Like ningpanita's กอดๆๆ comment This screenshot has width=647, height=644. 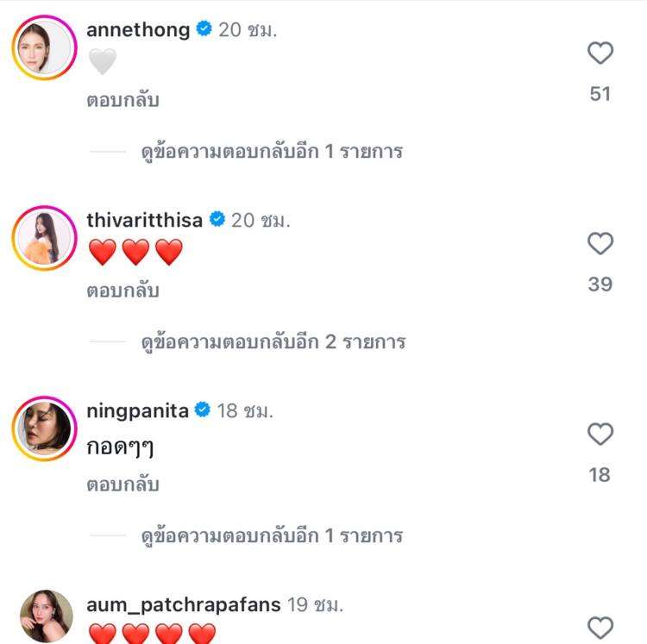600,435
